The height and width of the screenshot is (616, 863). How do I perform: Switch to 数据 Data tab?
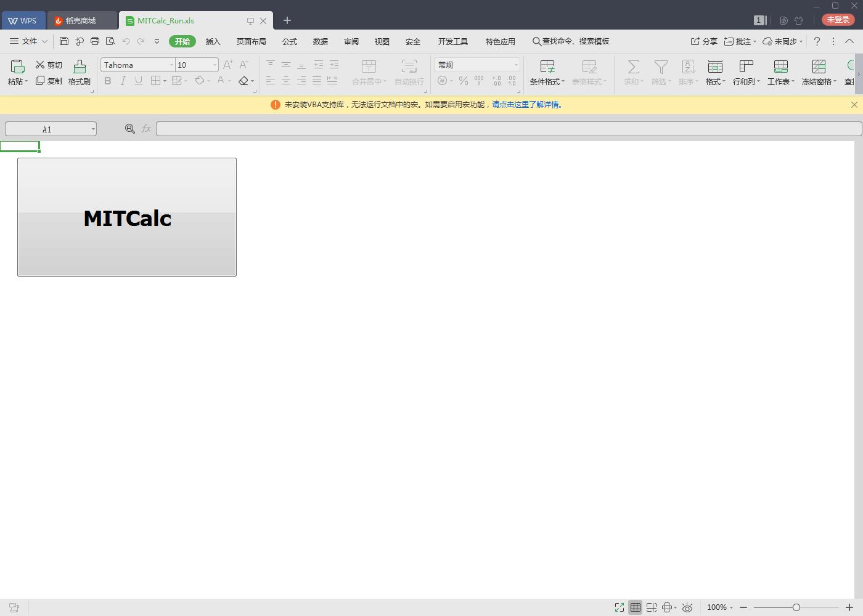click(321, 41)
